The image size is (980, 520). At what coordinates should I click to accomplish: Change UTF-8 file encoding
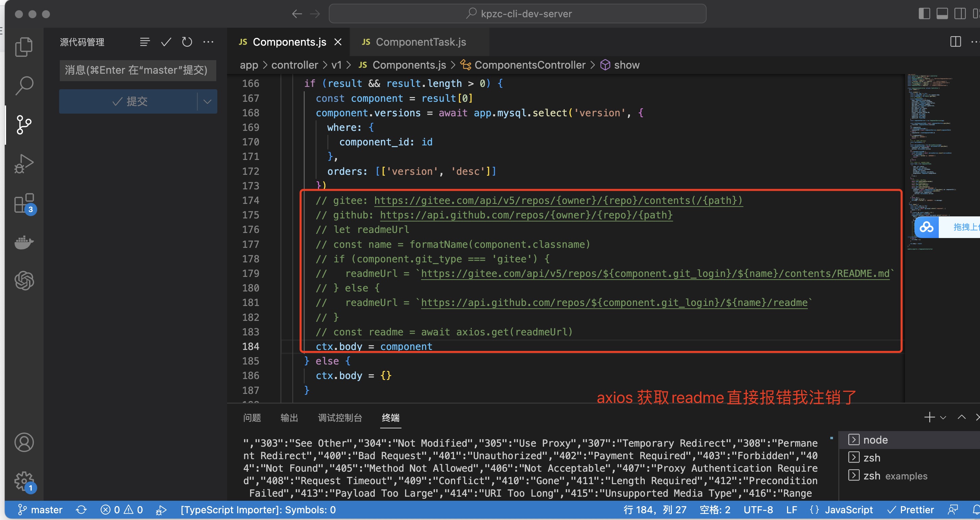(758, 510)
